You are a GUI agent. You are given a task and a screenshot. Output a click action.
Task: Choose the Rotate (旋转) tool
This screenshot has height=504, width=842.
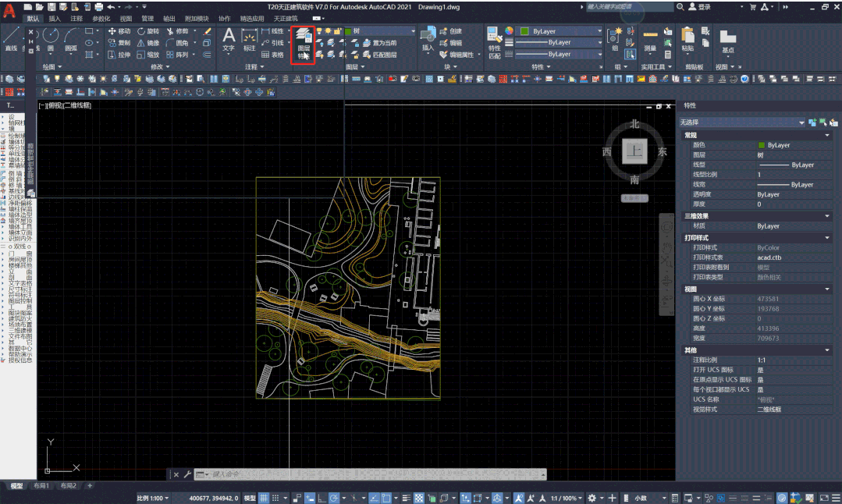tap(148, 31)
